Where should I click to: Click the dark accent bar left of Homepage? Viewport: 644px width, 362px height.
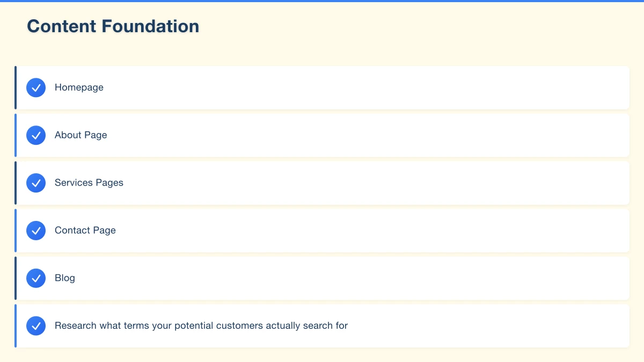(x=16, y=87)
